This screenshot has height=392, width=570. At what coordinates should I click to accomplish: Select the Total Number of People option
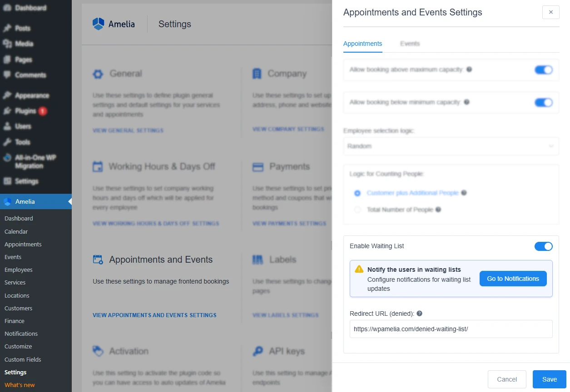(x=357, y=210)
